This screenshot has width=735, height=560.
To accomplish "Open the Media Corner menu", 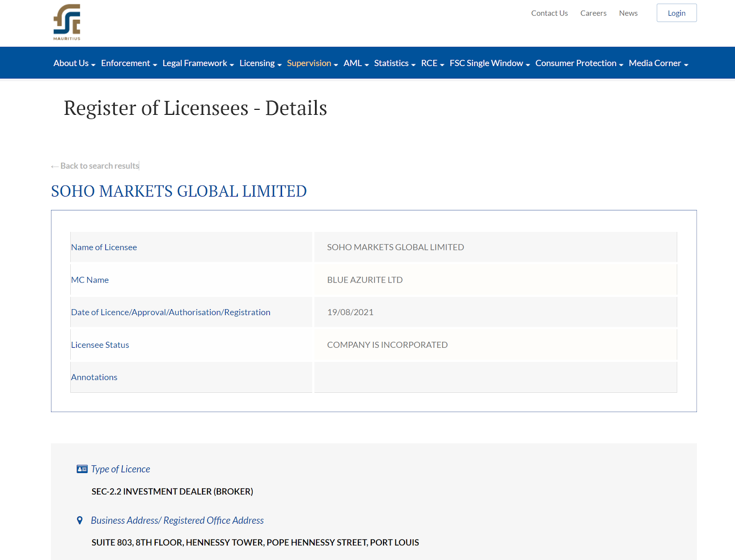I will (658, 63).
